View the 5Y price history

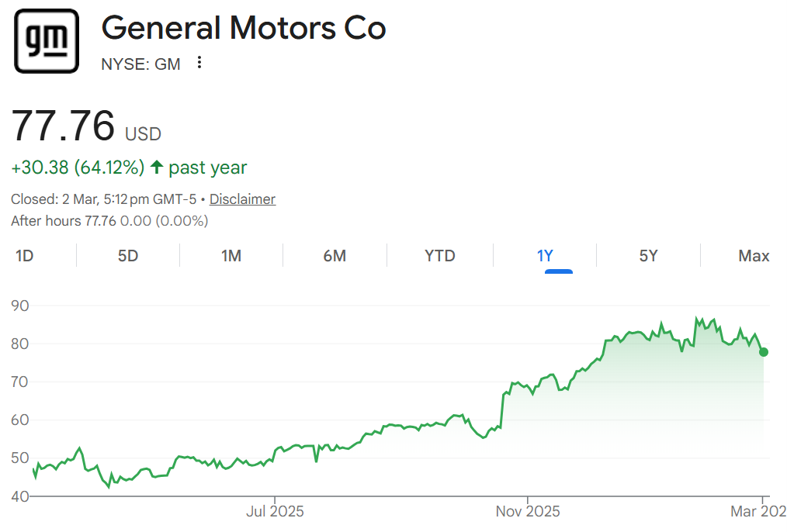(648, 256)
